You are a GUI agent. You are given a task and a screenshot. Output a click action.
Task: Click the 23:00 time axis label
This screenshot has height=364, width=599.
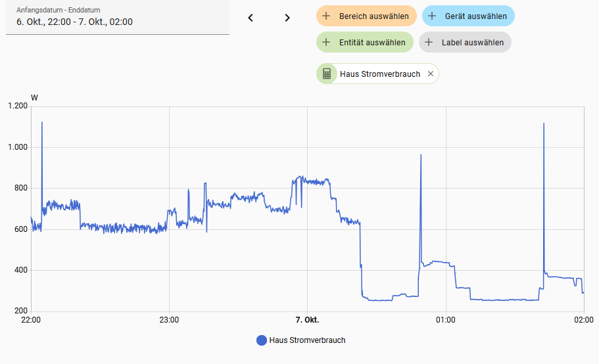click(169, 321)
